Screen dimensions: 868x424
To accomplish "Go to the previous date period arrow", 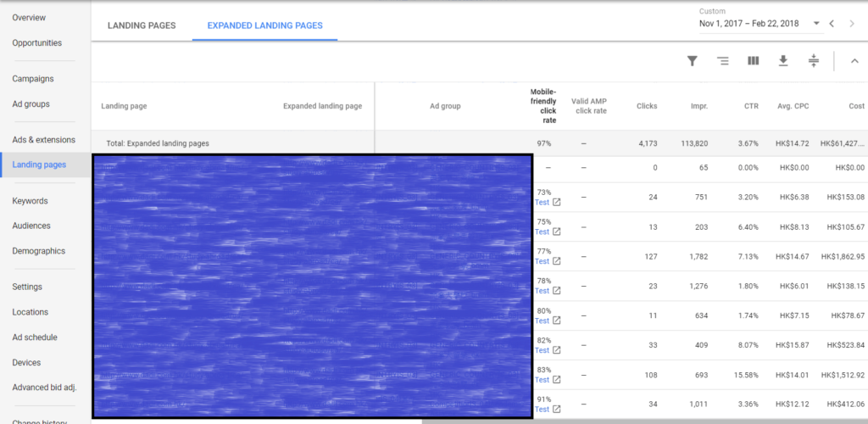I will (832, 23).
